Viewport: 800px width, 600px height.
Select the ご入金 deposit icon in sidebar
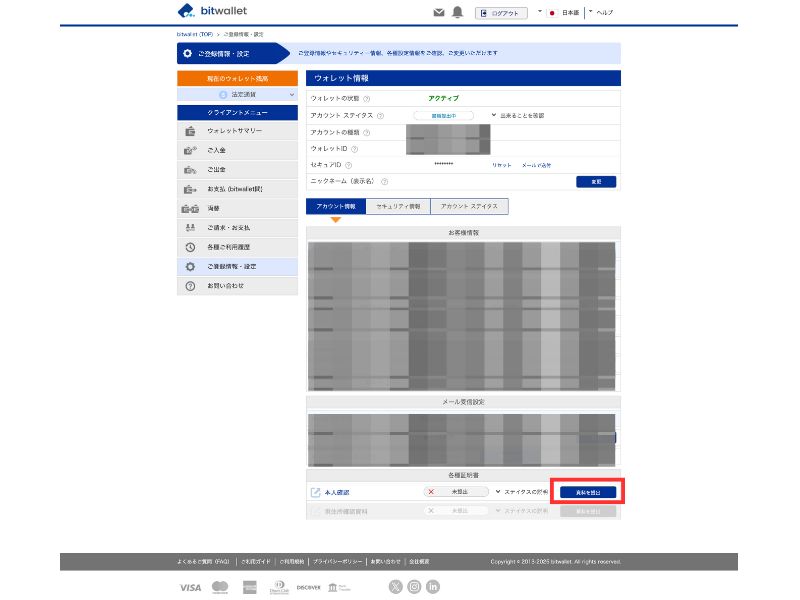point(190,149)
